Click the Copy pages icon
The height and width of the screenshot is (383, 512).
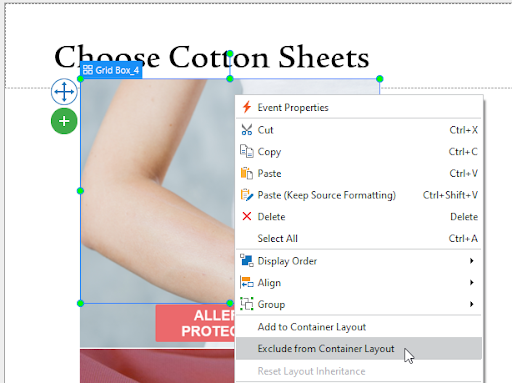click(247, 151)
